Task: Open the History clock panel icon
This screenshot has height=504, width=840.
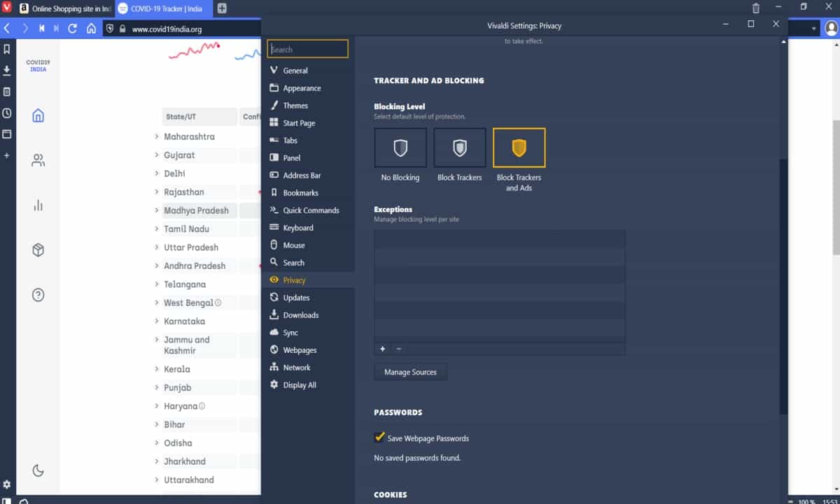Action: click(7, 113)
